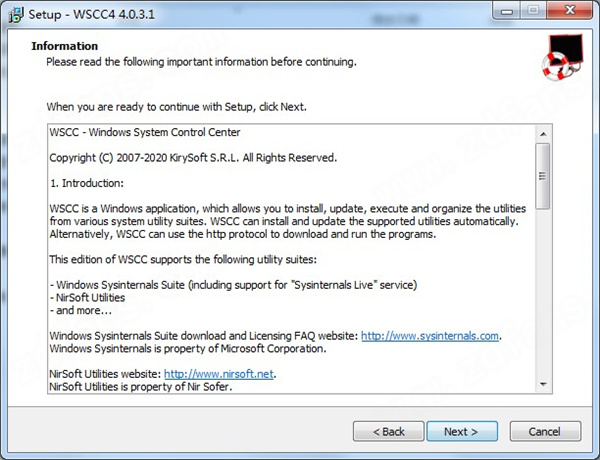Click the Next button
Screen dimensions: 600x460
(462, 432)
